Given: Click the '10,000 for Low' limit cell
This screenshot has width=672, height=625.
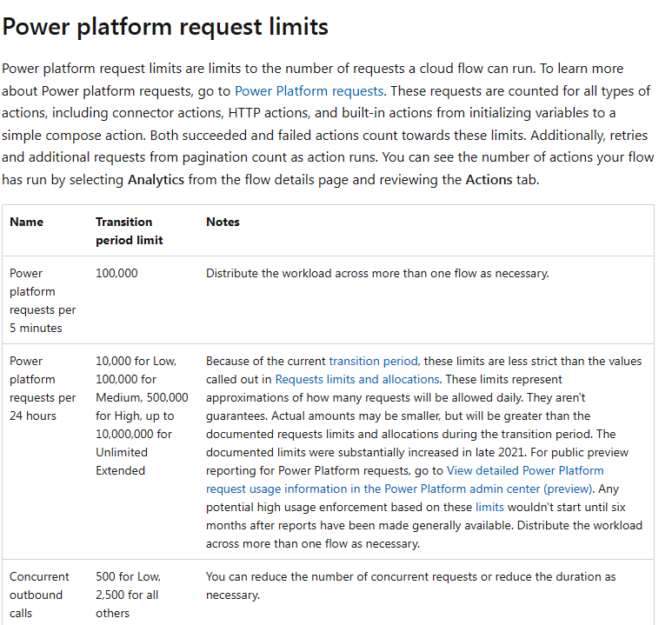Looking at the screenshot, I should (x=142, y=416).
